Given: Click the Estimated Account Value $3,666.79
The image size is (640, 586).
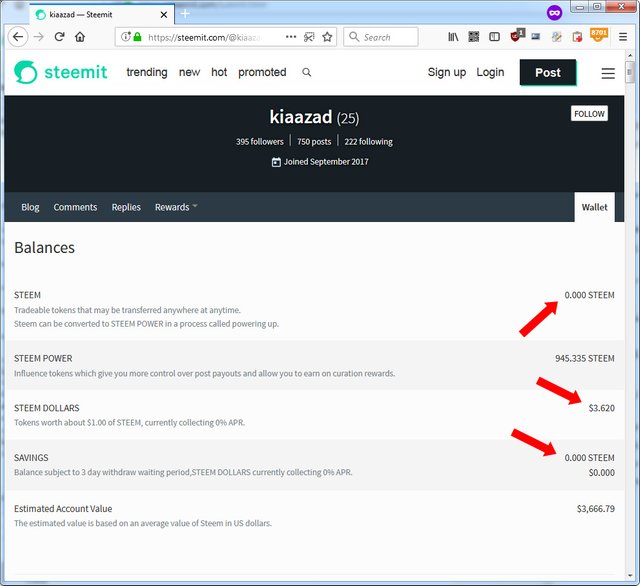Looking at the screenshot, I should click(x=596, y=508).
